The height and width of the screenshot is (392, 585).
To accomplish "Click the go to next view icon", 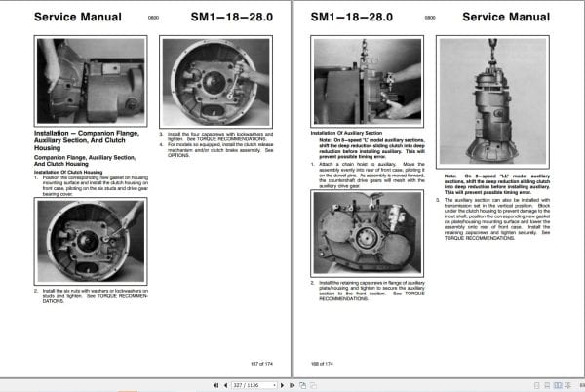I will coord(313,385).
